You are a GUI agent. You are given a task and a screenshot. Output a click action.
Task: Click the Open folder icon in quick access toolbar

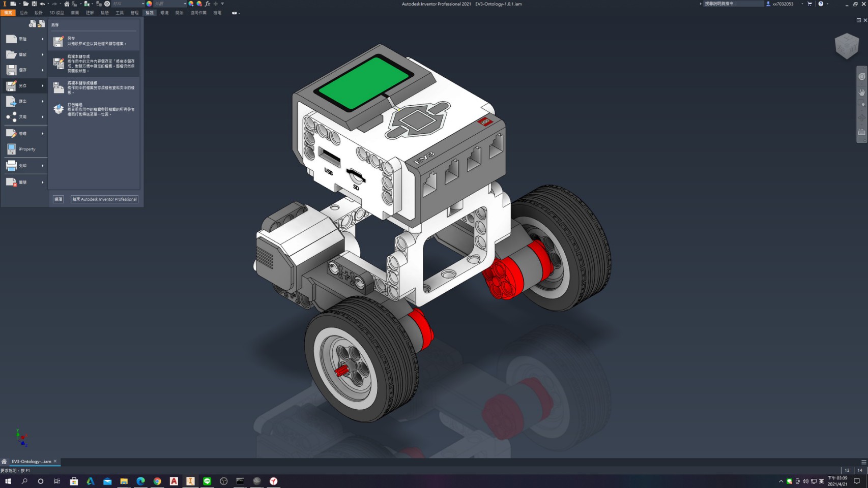[x=25, y=4]
